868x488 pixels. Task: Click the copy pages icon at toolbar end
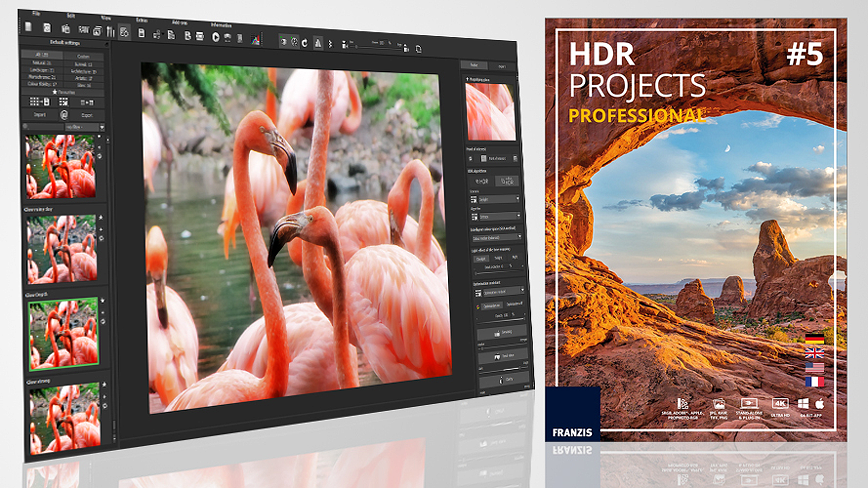click(x=418, y=49)
